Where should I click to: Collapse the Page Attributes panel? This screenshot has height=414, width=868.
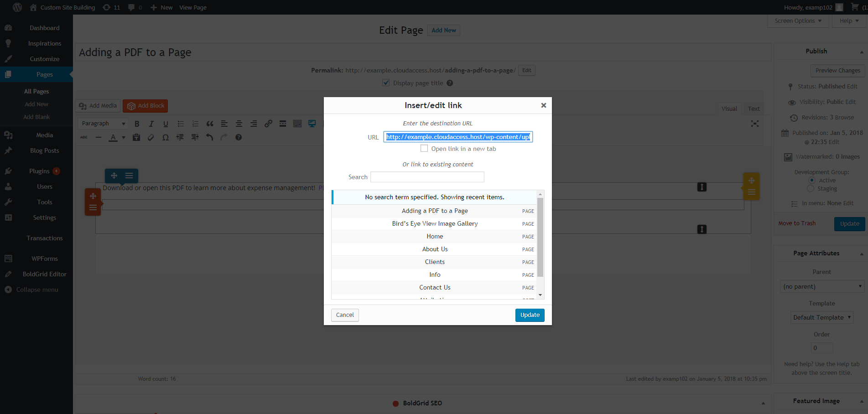[862, 254]
